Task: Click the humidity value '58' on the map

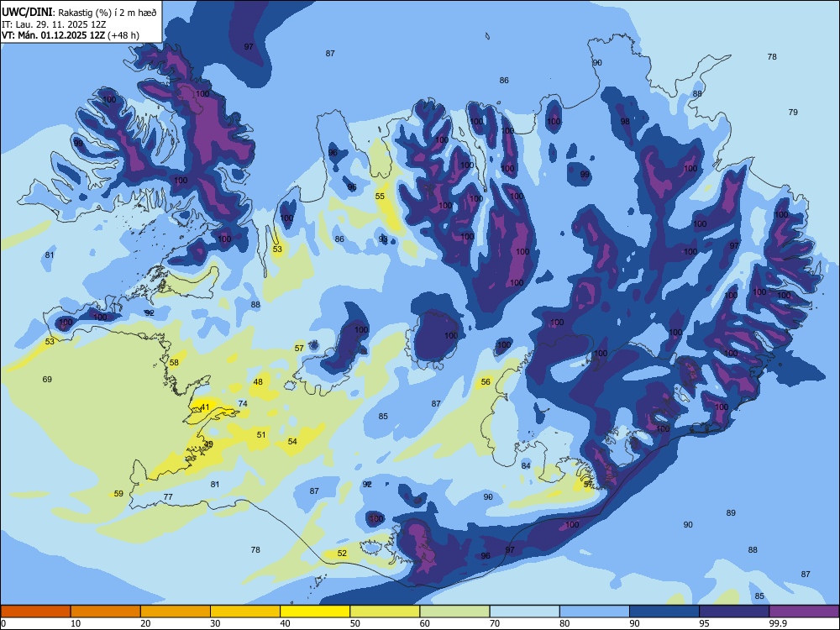Action: (174, 363)
